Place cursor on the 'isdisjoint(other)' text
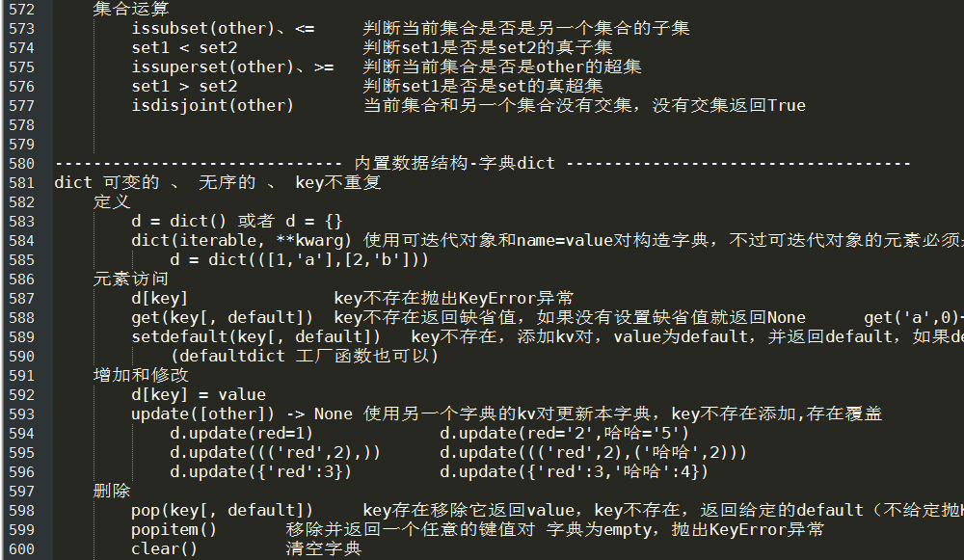This screenshot has width=964, height=560. coord(213,106)
